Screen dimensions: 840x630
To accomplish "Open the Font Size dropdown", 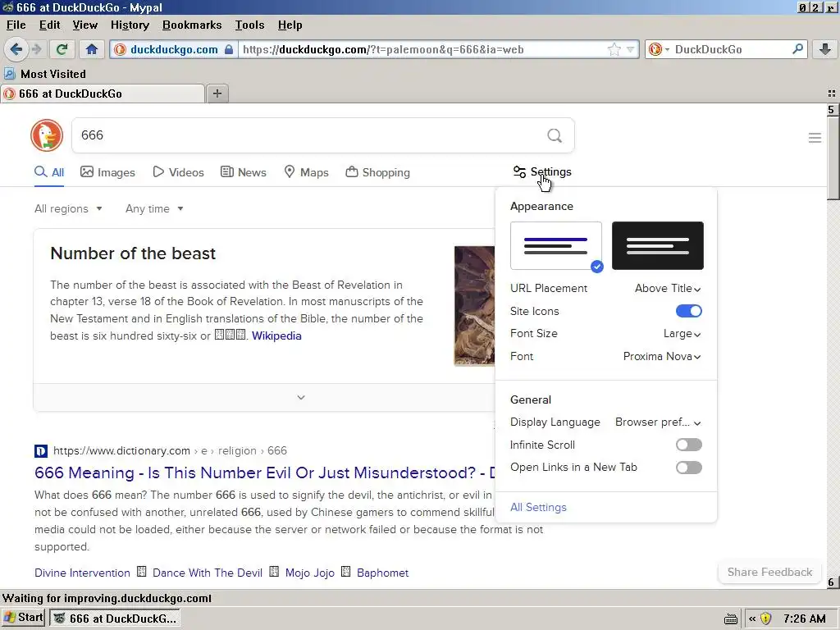I will point(682,334).
